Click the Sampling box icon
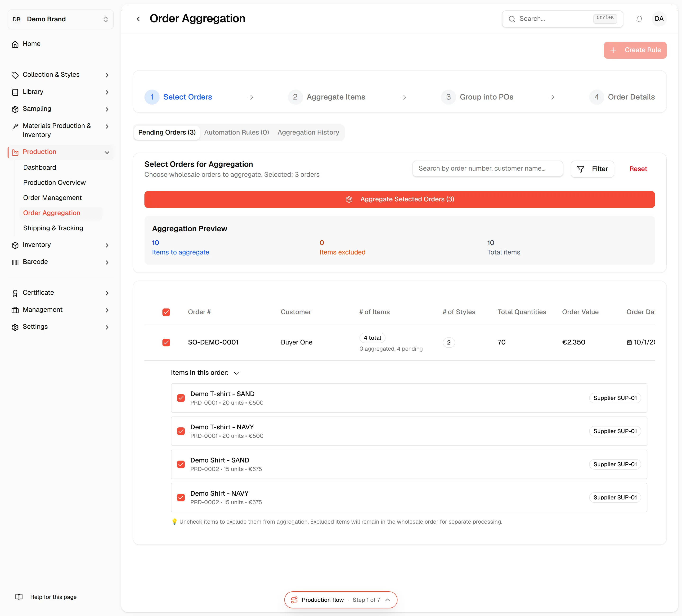The width and height of the screenshot is (682, 616). [x=15, y=109]
